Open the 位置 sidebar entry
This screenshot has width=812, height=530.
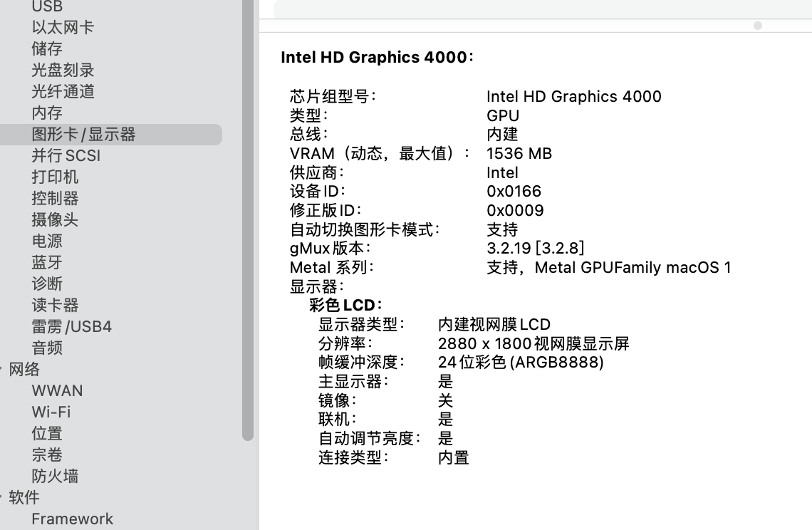click(x=47, y=434)
